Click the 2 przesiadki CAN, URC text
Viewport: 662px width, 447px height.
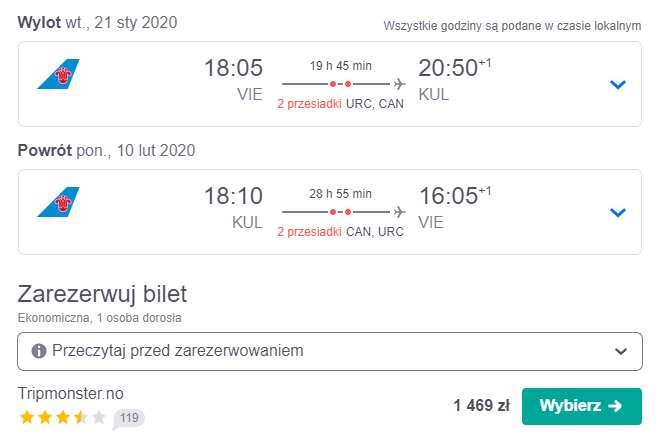tap(340, 232)
